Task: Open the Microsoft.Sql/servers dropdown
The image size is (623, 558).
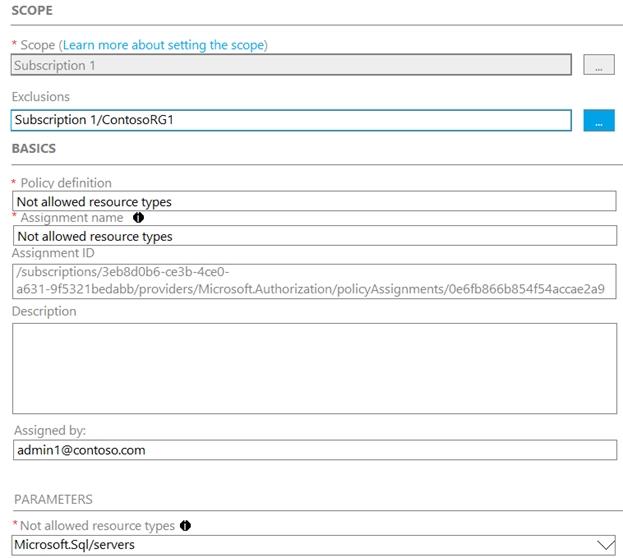Action: pos(314,545)
